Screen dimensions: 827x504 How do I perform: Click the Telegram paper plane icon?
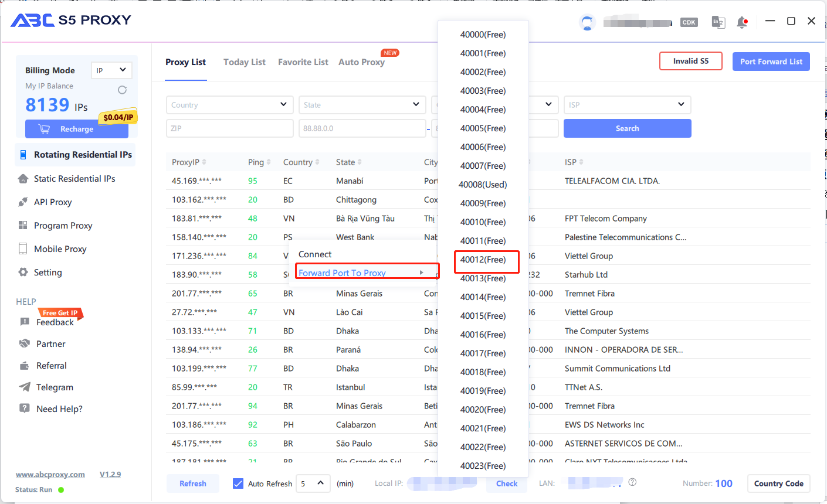[25, 387]
